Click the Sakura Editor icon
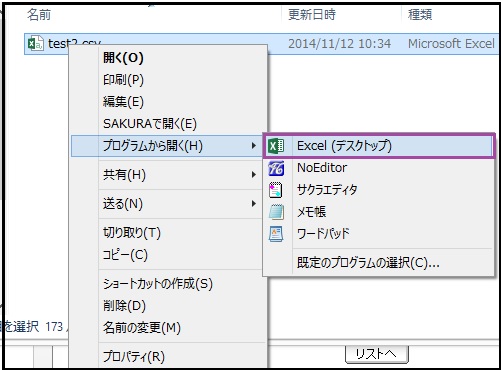 (276, 190)
